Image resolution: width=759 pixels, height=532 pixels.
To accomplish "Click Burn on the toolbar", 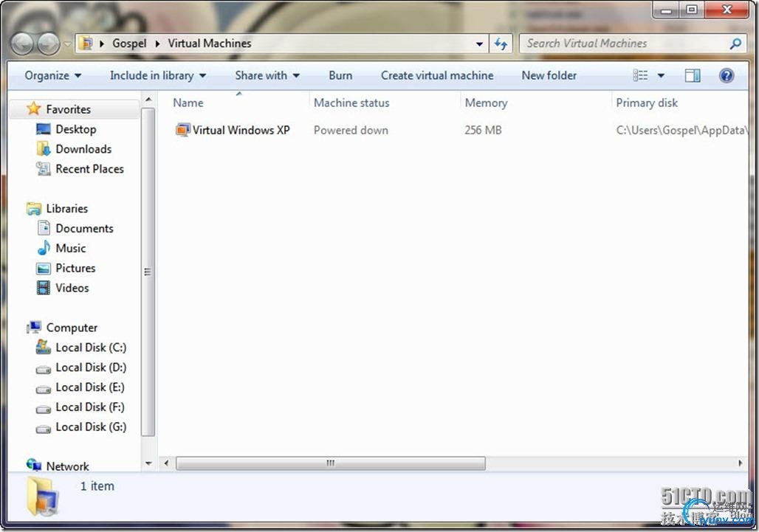I will (x=340, y=75).
